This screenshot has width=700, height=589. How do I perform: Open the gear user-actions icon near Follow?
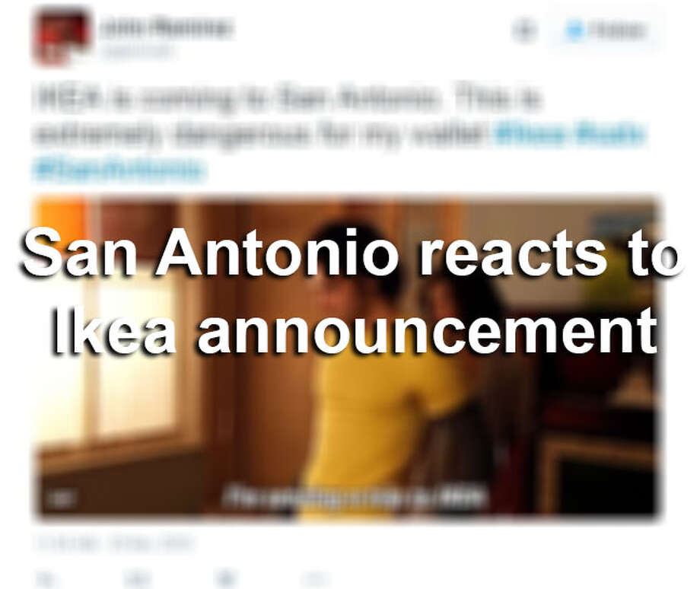coord(525,30)
